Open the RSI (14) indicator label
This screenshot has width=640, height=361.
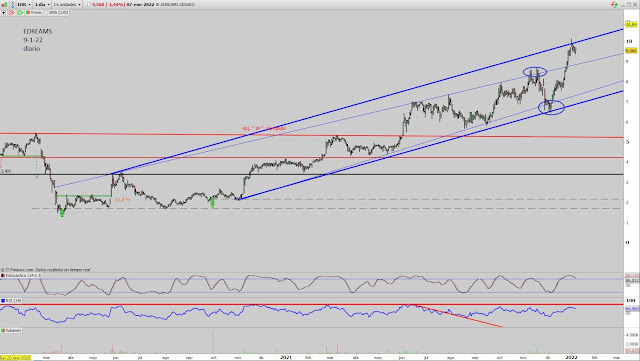pos(14,301)
